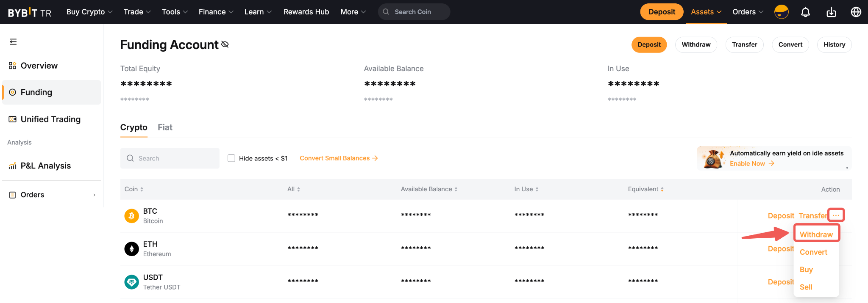Sort table by Coin column
This screenshot has width=868, height=303.
click(x=134, y=189)
